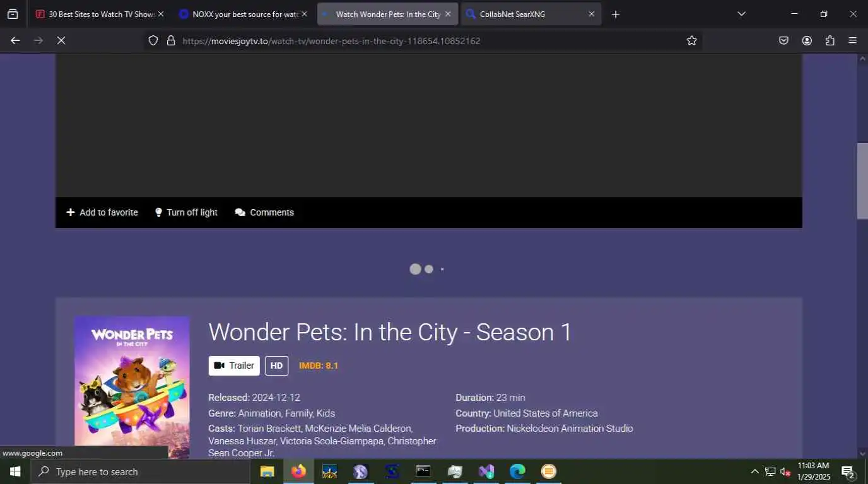Screen dimensions: 868x484
Task: Click Add to favorite
Action: click(x=102, y=212)
